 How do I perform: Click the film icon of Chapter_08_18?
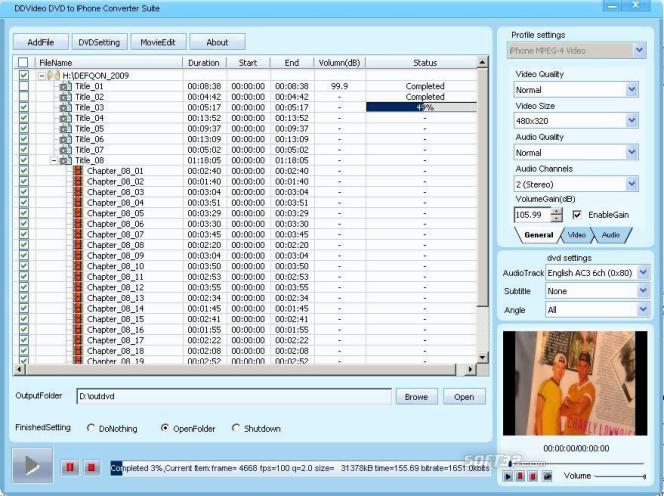tap(78, 351)
